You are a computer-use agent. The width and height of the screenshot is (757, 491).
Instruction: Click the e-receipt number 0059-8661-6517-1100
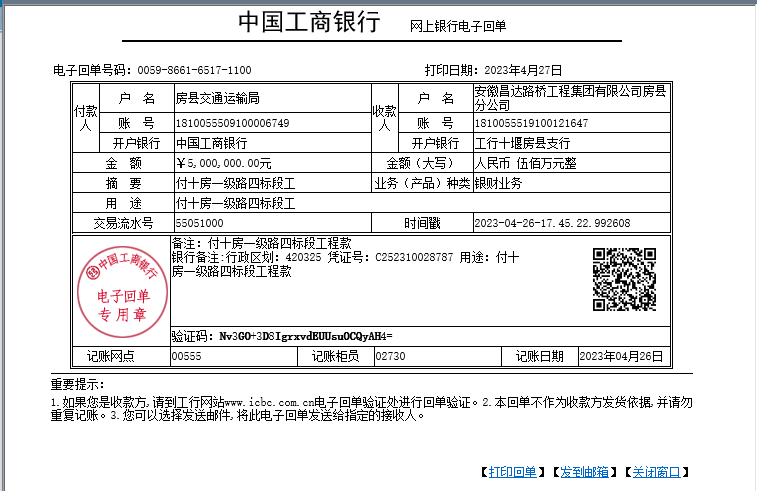[194, 70]
